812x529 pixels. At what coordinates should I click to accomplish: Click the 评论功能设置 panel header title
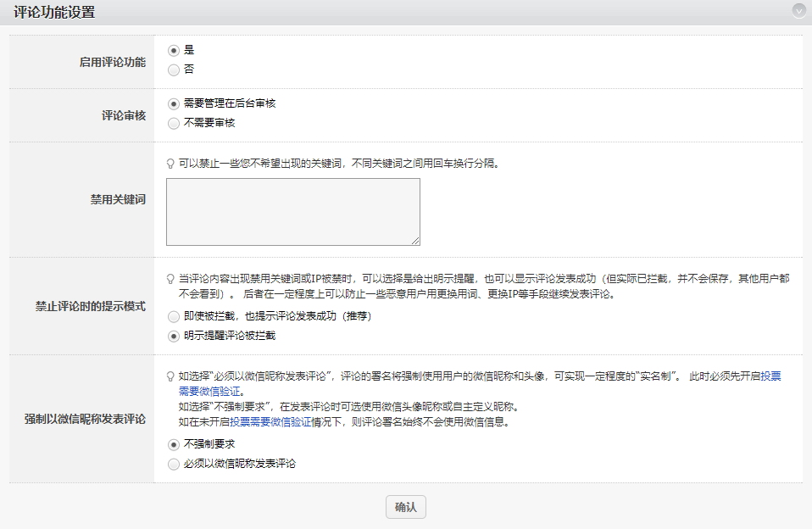pyautogui.click(x=54, y=12)
